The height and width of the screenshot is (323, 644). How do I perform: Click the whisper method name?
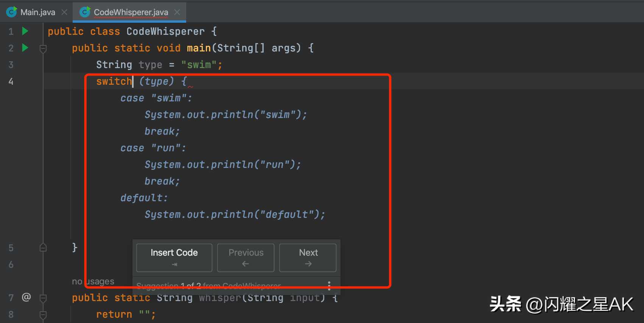(x=220, y=298)
